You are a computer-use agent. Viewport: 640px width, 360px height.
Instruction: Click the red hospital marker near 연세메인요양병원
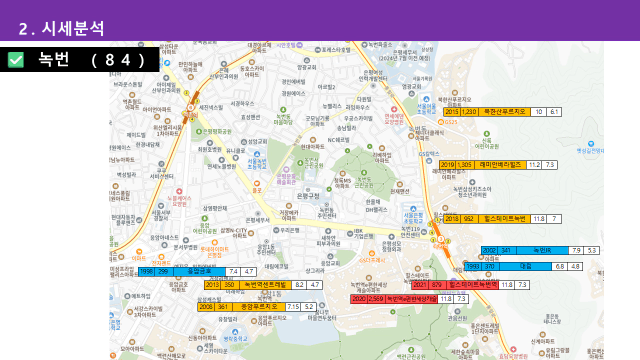394,109
